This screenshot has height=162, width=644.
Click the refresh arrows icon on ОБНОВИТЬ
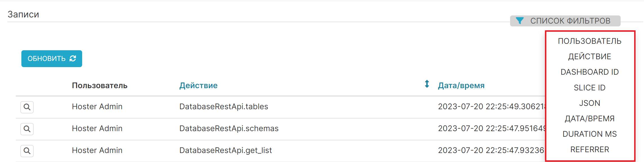73,58
